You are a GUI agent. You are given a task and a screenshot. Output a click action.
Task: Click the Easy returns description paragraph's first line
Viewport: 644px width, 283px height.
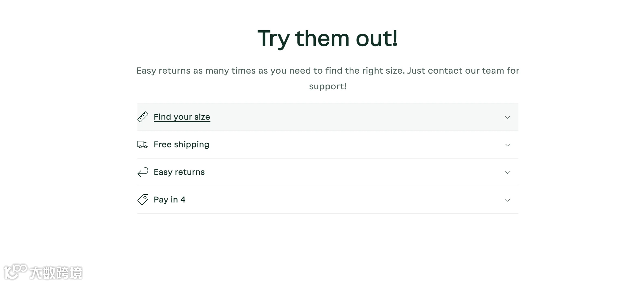pyautogui.click(x=327, y=71)
